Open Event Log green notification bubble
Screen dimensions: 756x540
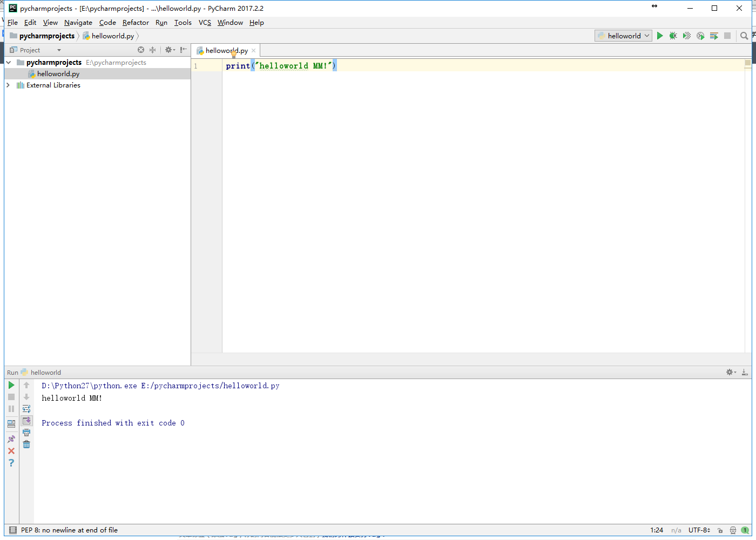tap(745, 530)
